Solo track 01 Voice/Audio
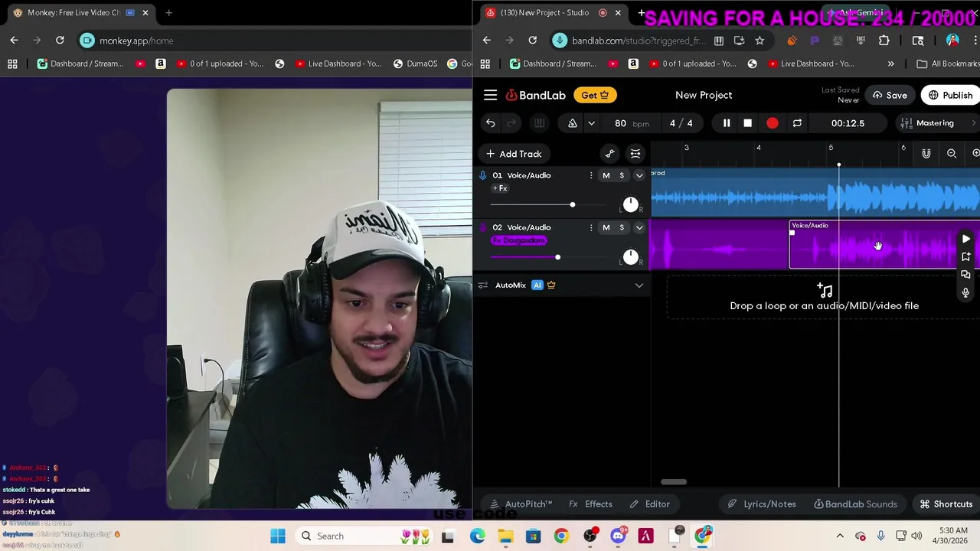980x551 pixels. pyautogui.click(x=621, y=175)
